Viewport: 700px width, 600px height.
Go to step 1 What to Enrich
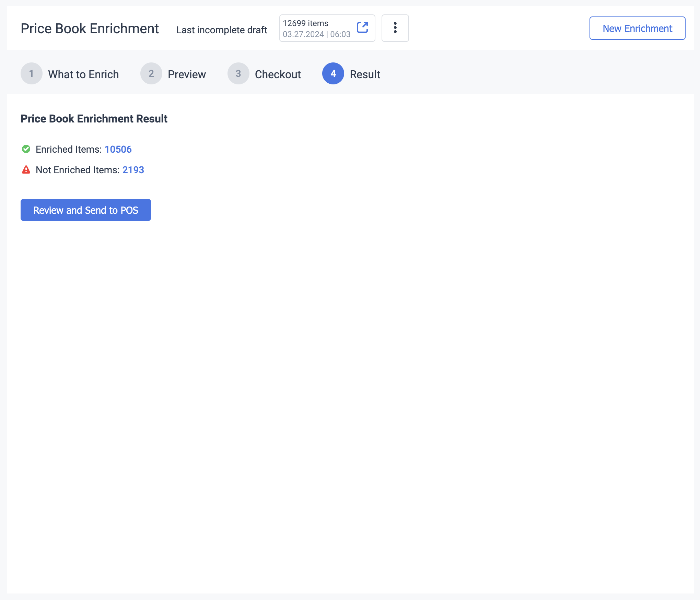(70, 74)
